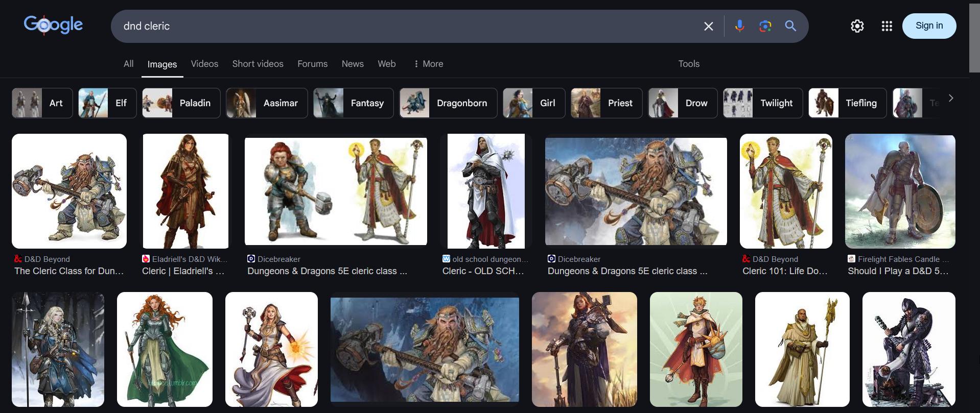Click the voice search microphone icon

point(739,26)
